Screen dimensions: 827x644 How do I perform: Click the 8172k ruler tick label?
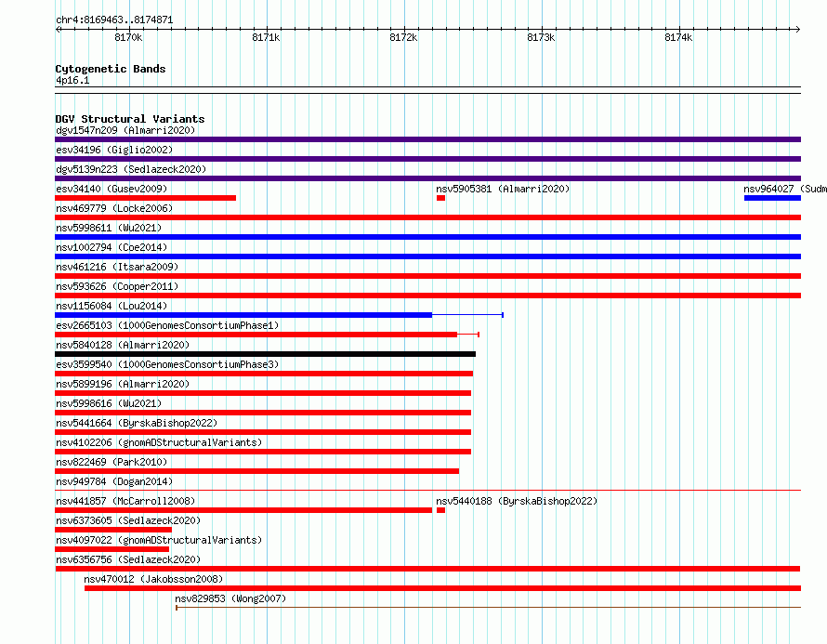point(403,37)
